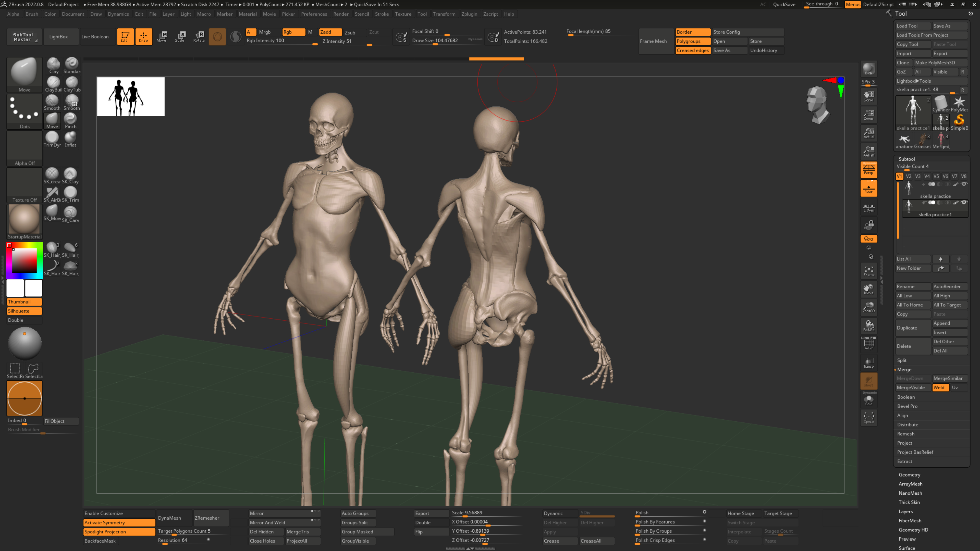Expand the Geometry subpalette
Screen dimensions: 980x551
[x=909, y=475]
